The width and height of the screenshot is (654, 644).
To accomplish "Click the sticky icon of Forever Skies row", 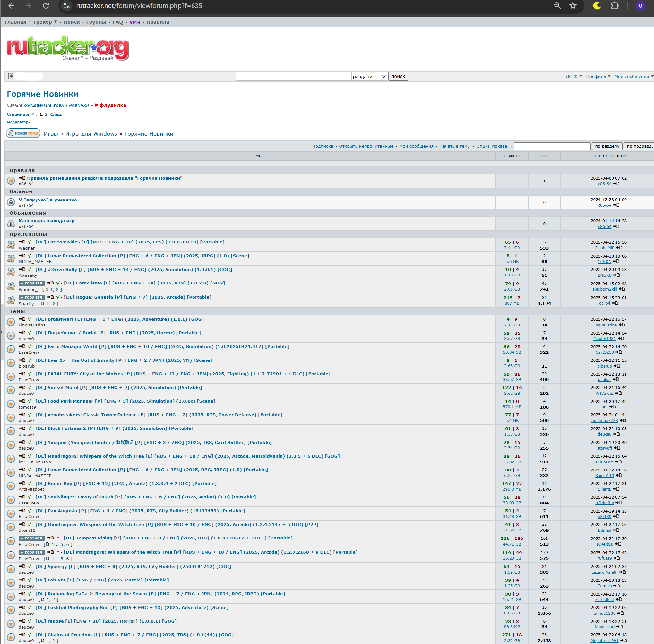I will 11,244.
